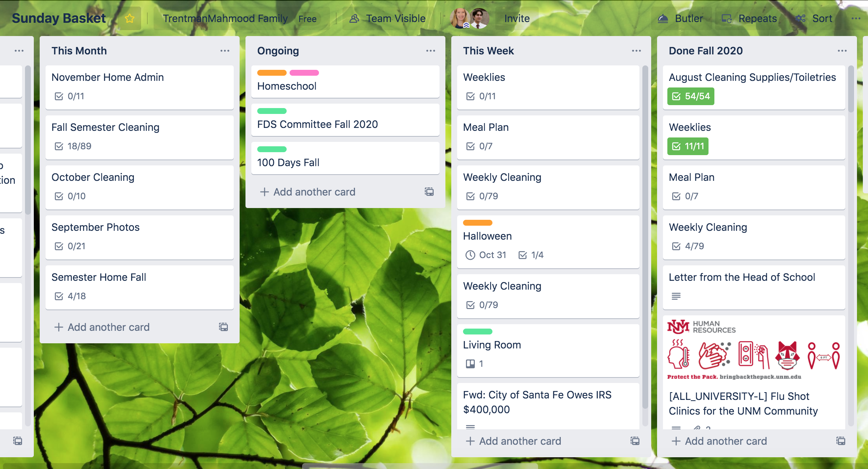Image resolution: width=868 pixels, height=469 pixels.
Task: Open the board overflow menu via ellipsis
Action: coord(856,18)
